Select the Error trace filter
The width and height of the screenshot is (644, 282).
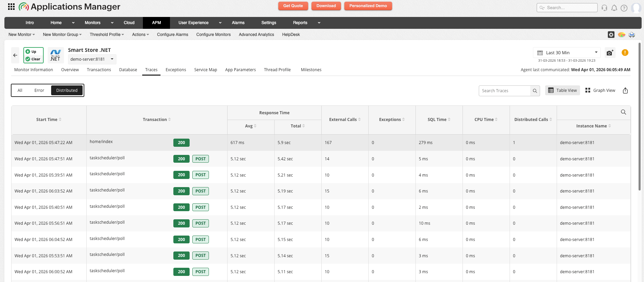pos(39,90)
